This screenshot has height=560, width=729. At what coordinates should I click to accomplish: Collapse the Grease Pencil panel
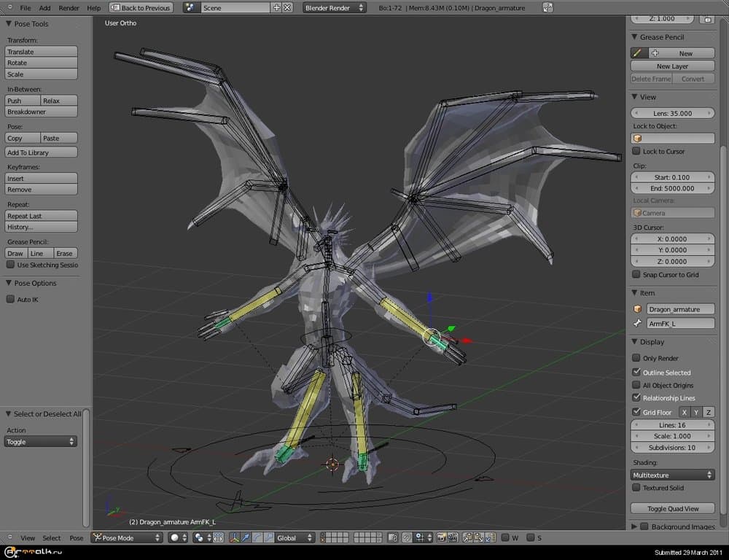[x=634, y=37]
